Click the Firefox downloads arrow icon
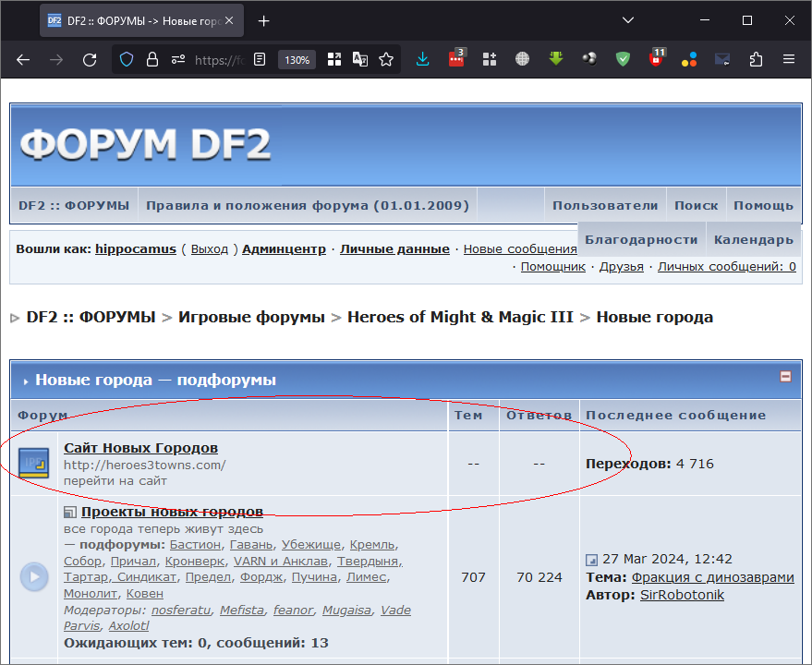The image size is (812, 665). (x=422, y=59)
